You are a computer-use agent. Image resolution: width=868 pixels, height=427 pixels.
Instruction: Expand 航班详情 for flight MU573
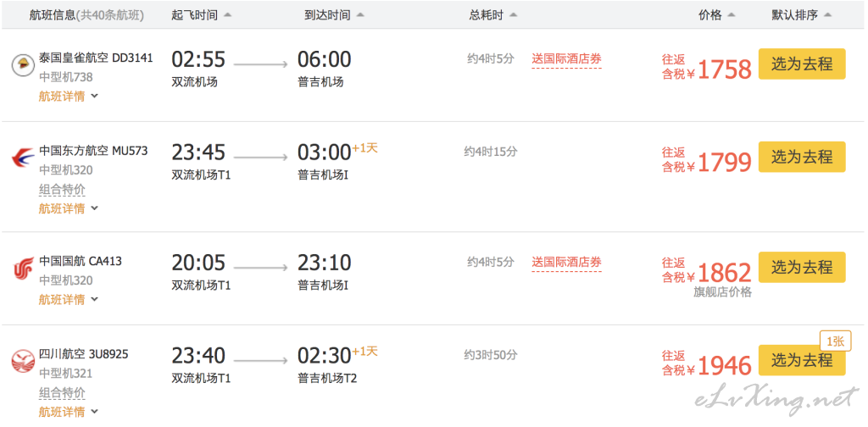(68, 208)
